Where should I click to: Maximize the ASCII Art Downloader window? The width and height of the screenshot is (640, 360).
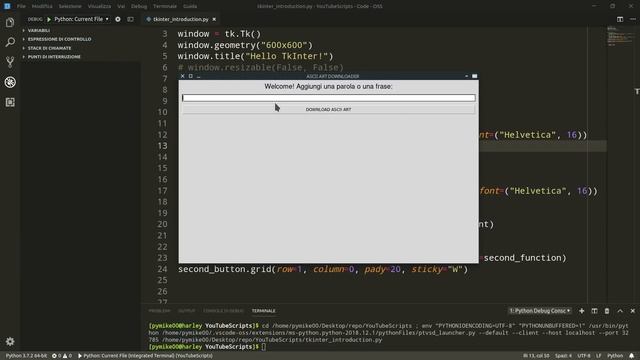(x=191, y=76)
